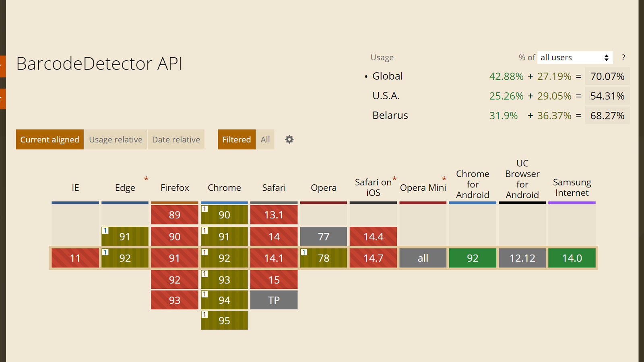Open the settings gear icon
The image size is (644, 362).
(289, 140)
